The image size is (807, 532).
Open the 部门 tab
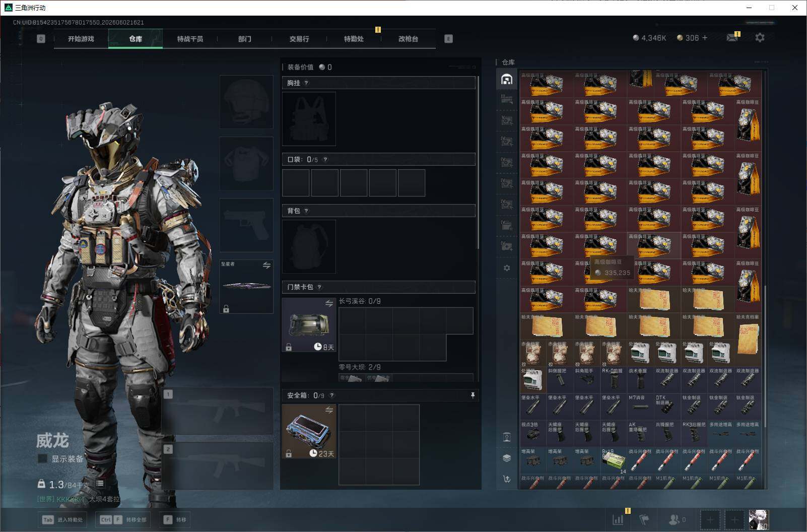point(245,39)
